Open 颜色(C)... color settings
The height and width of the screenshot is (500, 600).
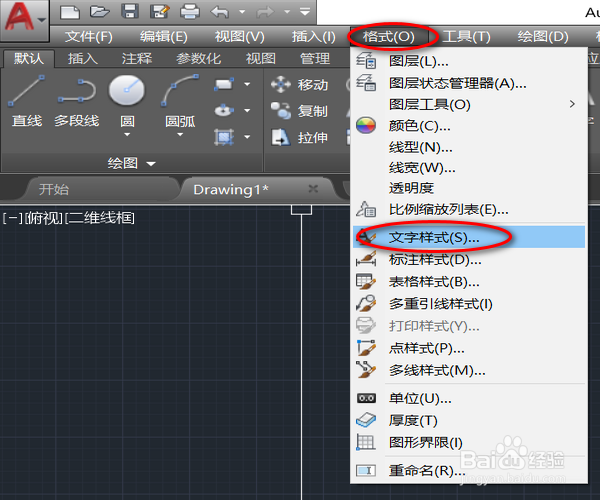tap(469, 125)
